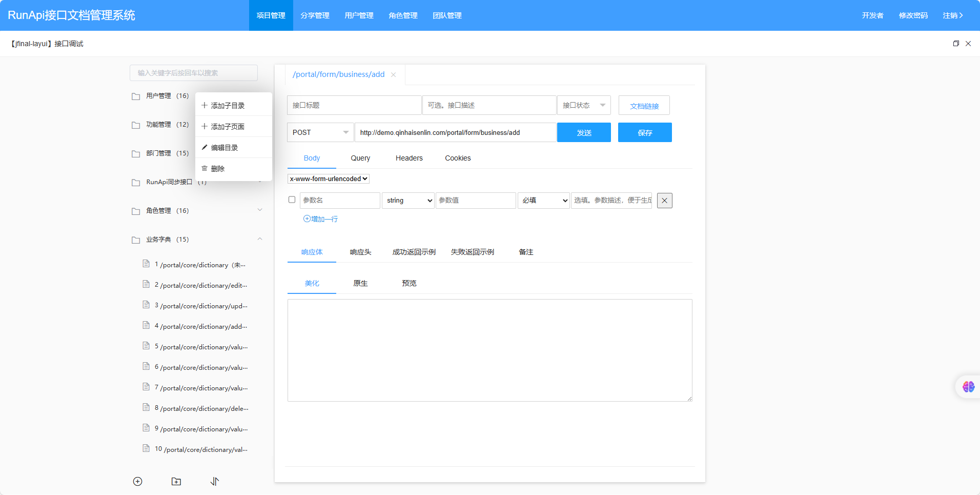Screen dimensions: 980x495
Task: Collapse the 业务字典 folder chevron
Action: 260,239
